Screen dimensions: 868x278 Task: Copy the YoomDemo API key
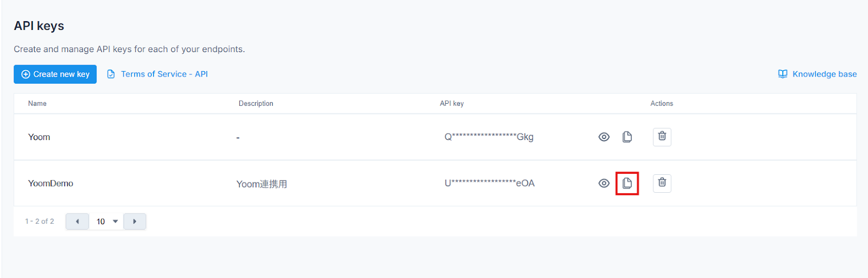627,183
